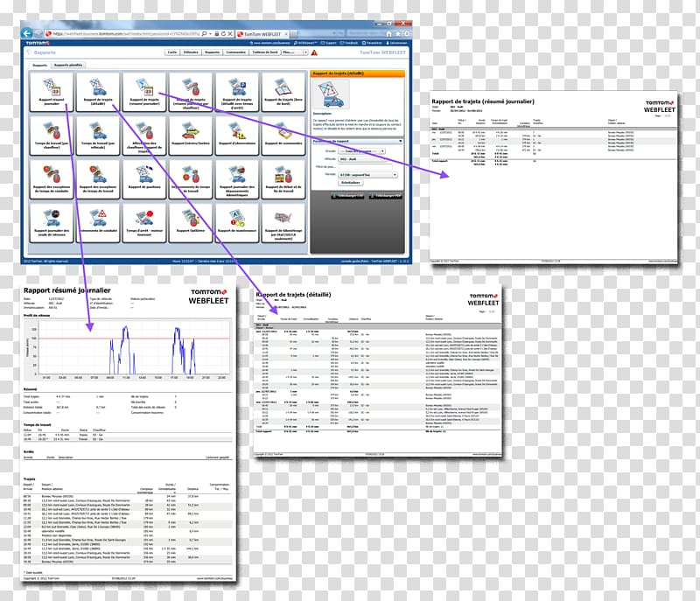Image resolution: width=700 pixels, height=601 pixels.
Task: Open the Feedback link in top bar
Action: point(349,43)
